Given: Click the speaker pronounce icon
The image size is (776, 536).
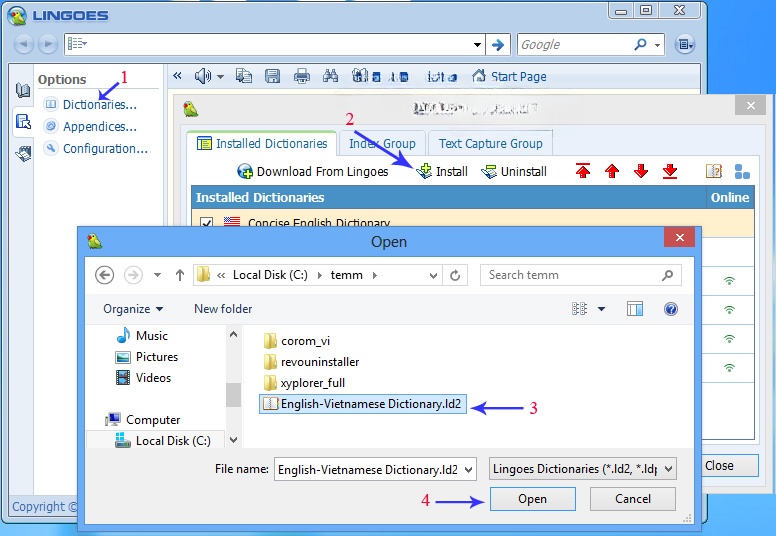Looking at the screenshot, I should click(x=202, y=76).
